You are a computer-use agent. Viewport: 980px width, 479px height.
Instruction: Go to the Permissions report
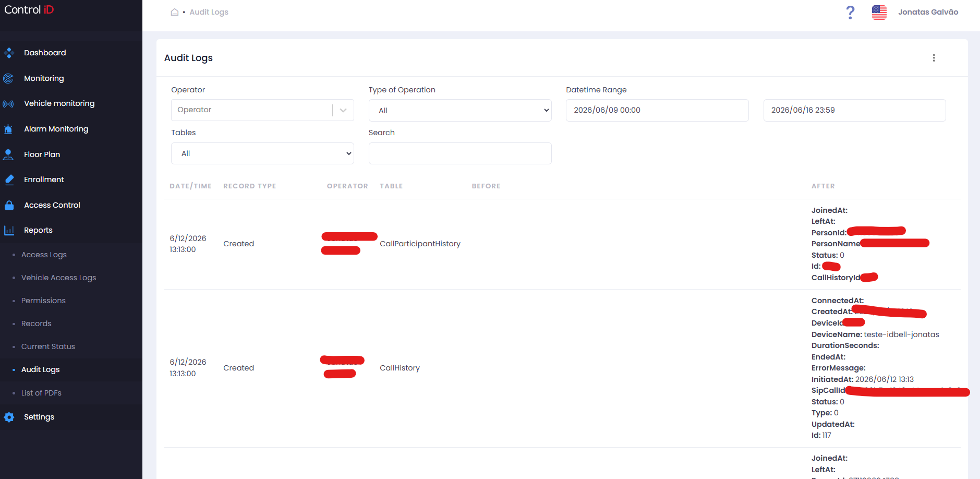(43, 301)
